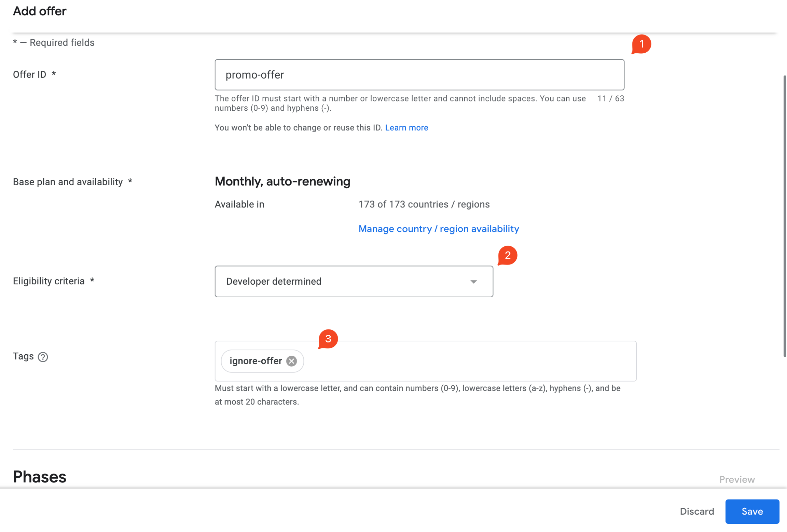Click the Monthly, auto-renewing base plan title
Image resolution: width=787 pixels, height=532 pixels.
[x=282, y=181]
